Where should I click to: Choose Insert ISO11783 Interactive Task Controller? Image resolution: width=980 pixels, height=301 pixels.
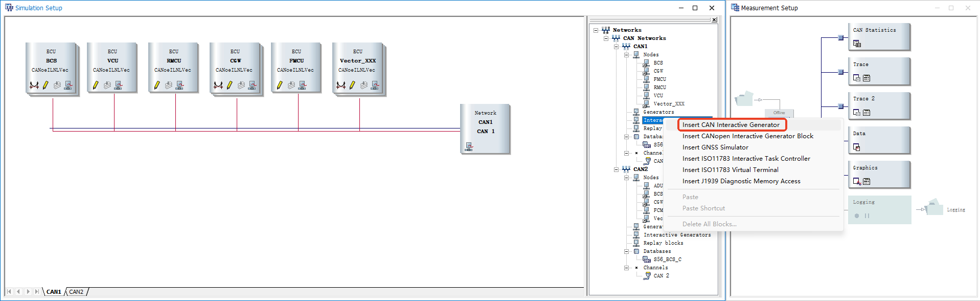pyautogui.click(x=746, y=159)
